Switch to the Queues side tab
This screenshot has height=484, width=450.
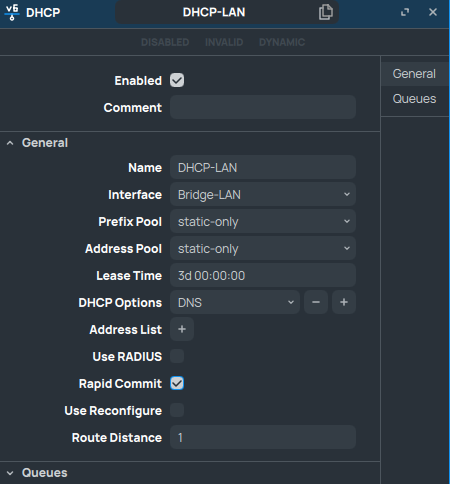click(414, 99)
